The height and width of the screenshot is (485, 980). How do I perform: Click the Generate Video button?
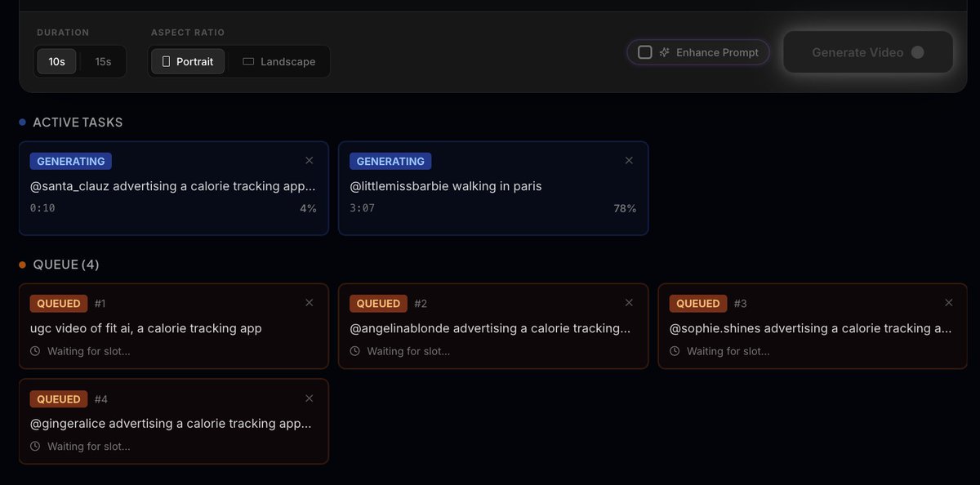point(868,52)
